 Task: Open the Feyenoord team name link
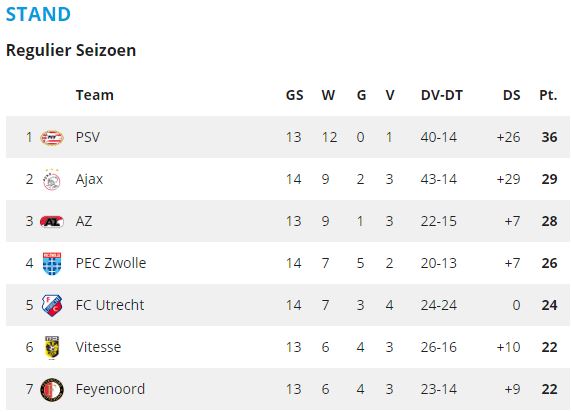click(110, 389)
